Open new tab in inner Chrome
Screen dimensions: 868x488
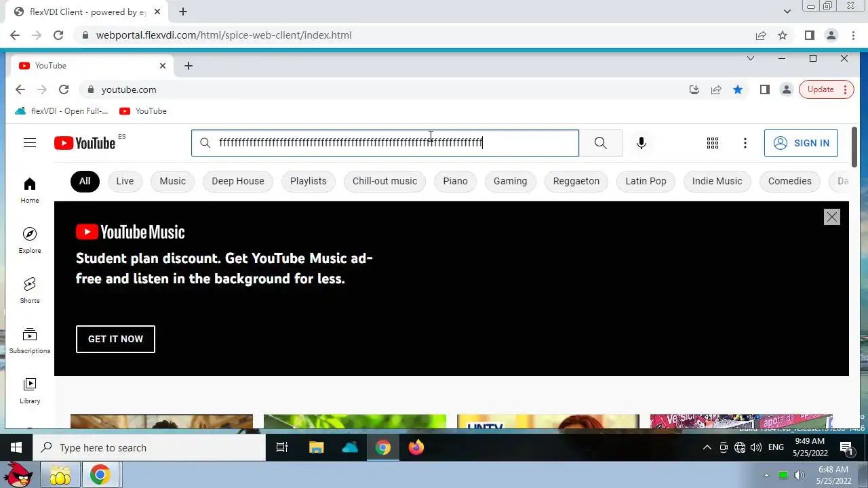pos(189,66)
